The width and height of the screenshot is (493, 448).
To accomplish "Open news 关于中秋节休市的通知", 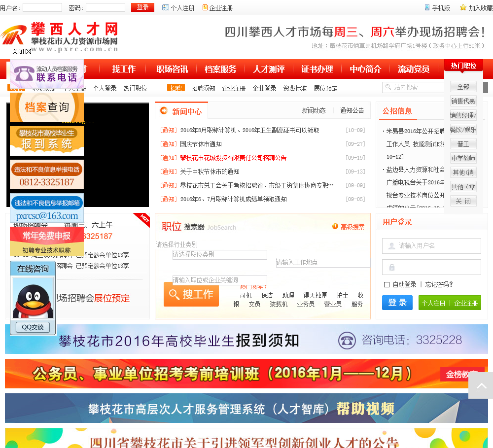I will pyautogui.click(x=210, y=172).
